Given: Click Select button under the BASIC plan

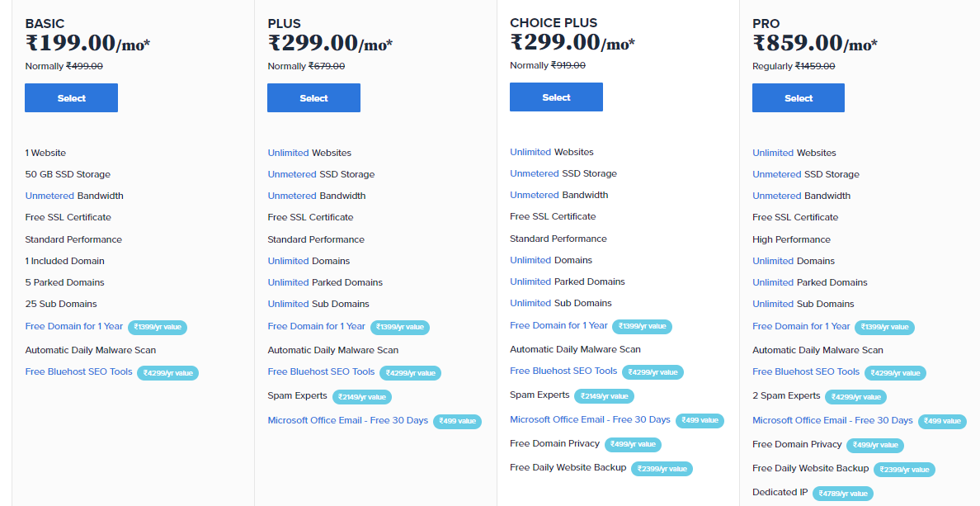Looking at the screenshot, I should (x=71, y=98).
